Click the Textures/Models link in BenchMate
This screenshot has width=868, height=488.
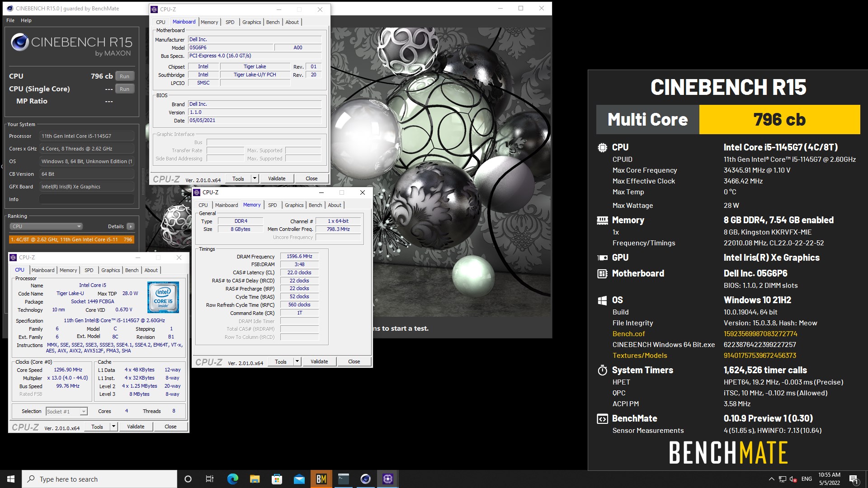pyautogui.click(x=640, y=356)
